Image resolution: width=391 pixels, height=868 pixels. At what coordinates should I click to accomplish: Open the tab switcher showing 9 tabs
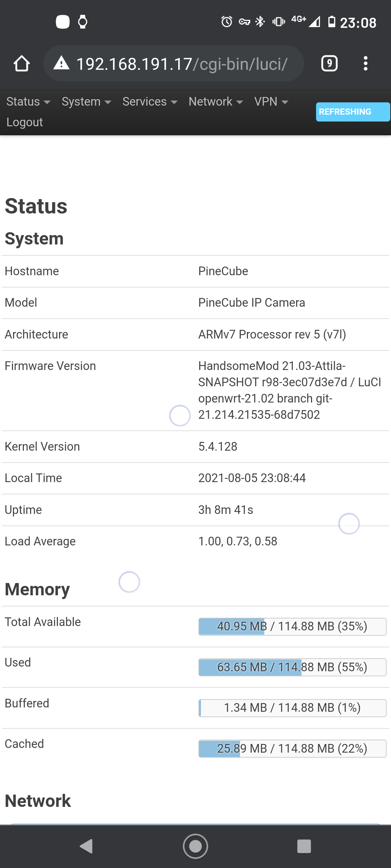tap(329, 64)
